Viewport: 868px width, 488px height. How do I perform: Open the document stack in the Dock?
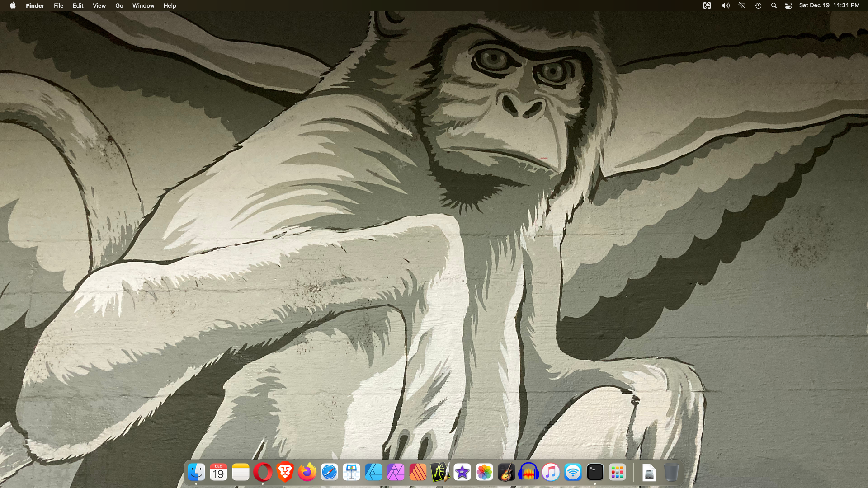tap(649, 473)
